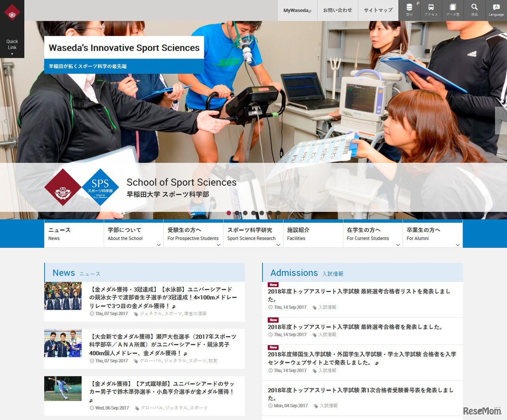The height and width of the screenshot is (420, 507).
Task: Select the fifth carousel dot indicator
Action: click(261, 213)
